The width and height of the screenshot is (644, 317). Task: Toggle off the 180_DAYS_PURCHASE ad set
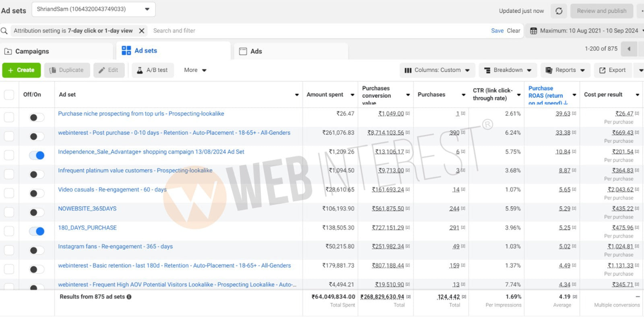37,231
